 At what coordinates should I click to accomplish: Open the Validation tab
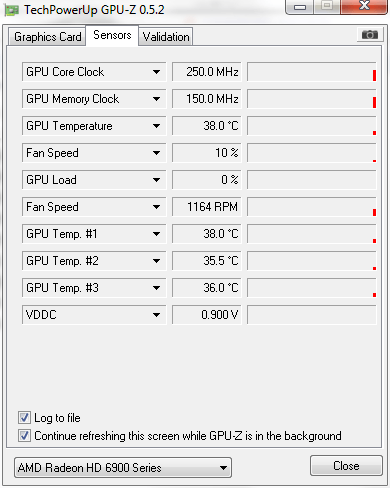(x=166, y=37)
